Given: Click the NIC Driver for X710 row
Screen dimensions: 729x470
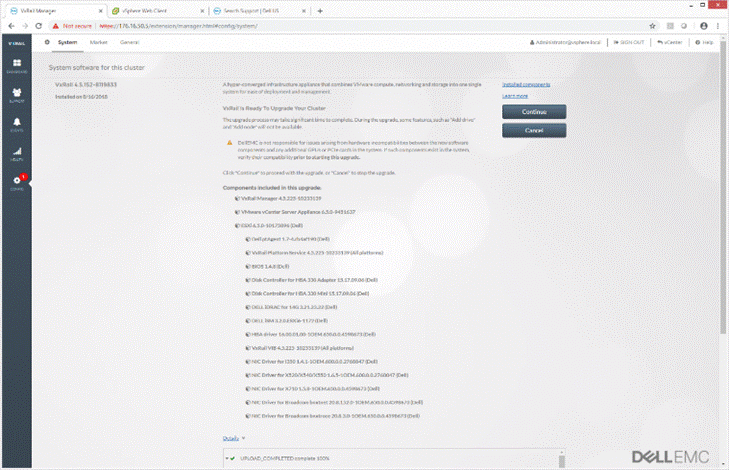Looking at the screenshot, I should 312,389.
